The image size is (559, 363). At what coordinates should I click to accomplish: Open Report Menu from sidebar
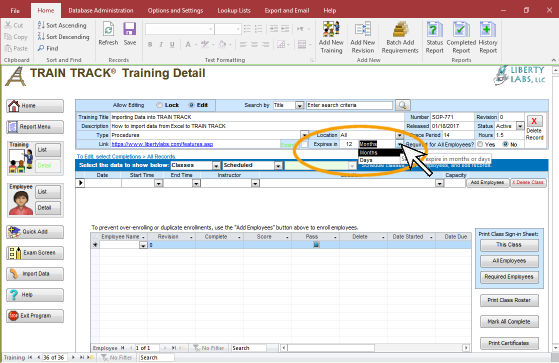tap(35, 127)
